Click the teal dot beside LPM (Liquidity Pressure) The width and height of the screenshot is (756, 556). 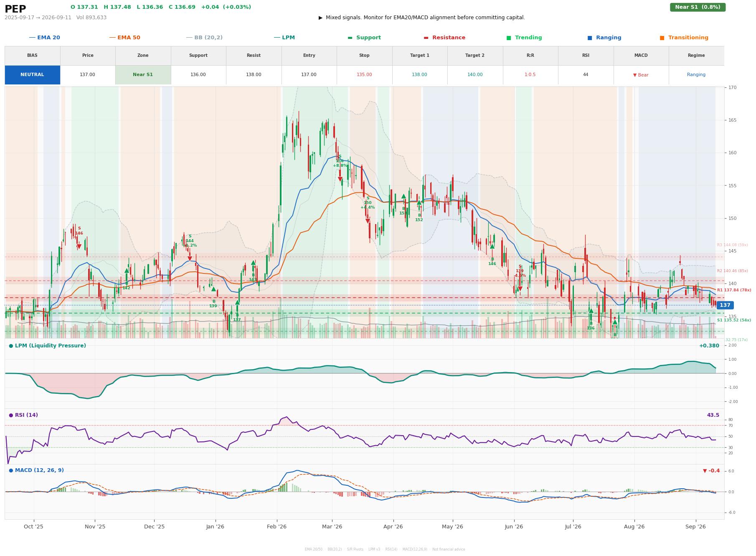tap(11, 346)
